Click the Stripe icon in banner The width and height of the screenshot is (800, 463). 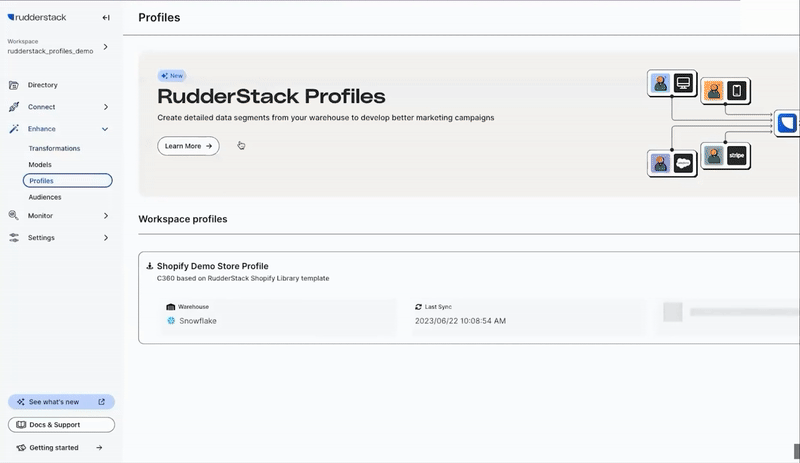click(x=737, y=156)
